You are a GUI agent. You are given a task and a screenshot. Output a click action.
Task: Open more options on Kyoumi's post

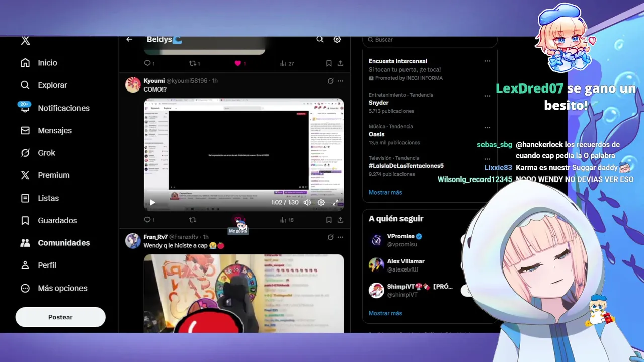pyautogui.click(x=340, y=81)
